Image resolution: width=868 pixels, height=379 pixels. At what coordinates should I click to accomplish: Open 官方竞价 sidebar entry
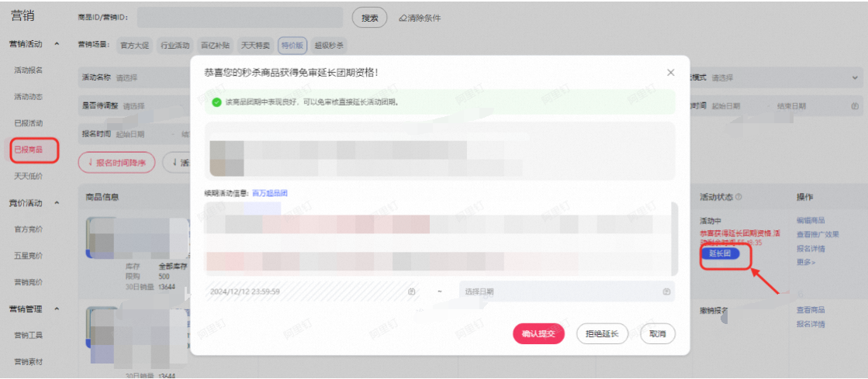(x=28, y=229)
